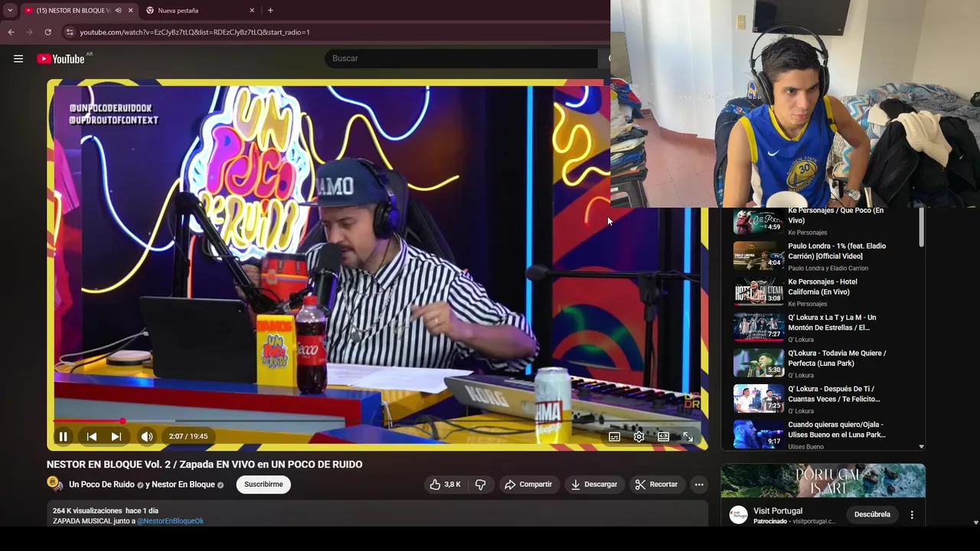
Task: Open Q' Lokura x La T y La M title
Action: 832,322
